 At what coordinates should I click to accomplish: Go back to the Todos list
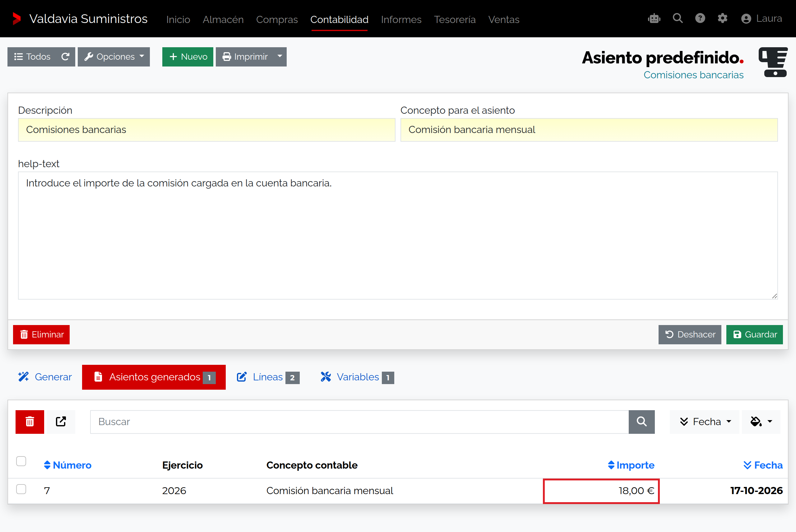pos(32,57)
